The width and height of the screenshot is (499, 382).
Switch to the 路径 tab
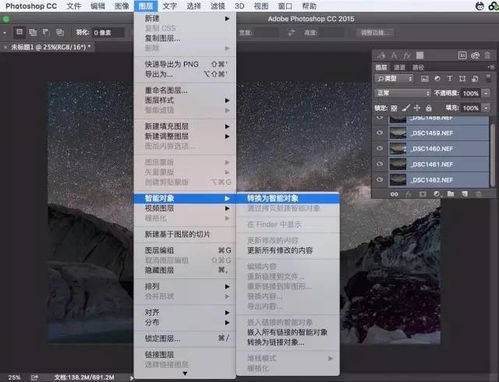pos(418,67)
